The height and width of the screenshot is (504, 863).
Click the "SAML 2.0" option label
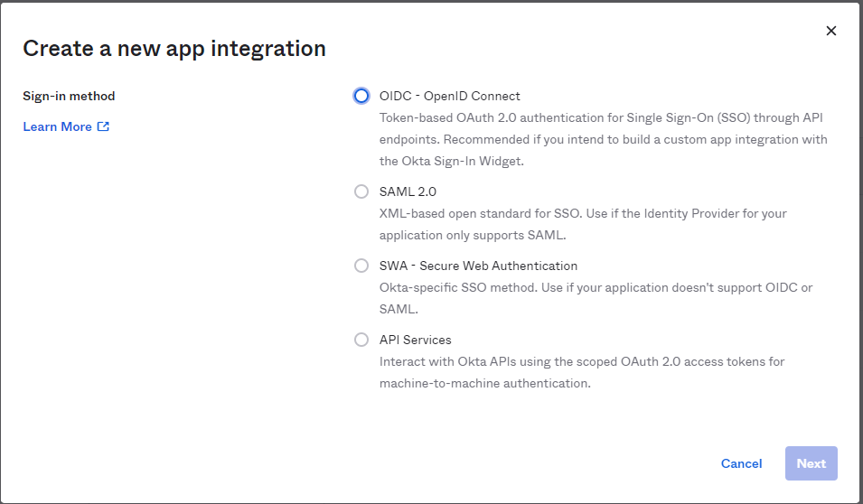pos(408,191)
